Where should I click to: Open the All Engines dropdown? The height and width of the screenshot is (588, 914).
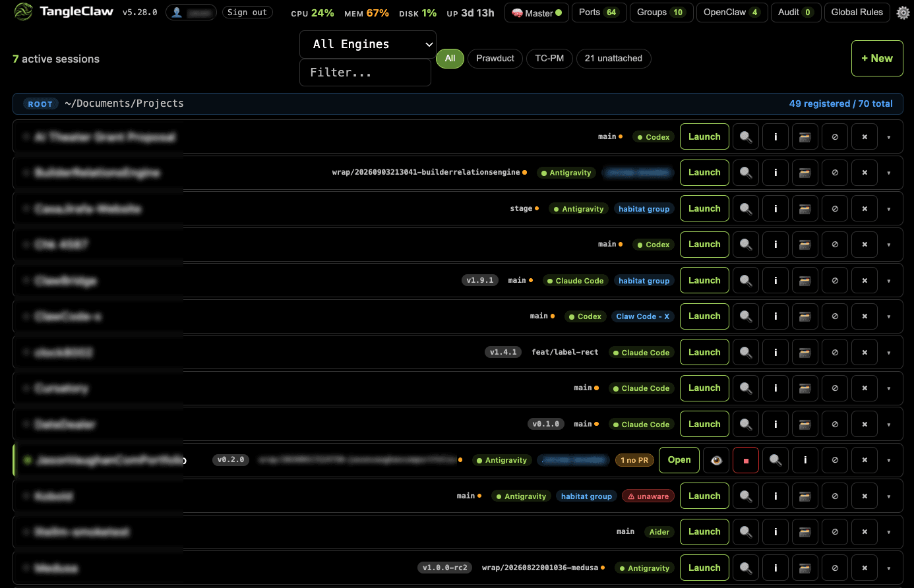[368, 44]
